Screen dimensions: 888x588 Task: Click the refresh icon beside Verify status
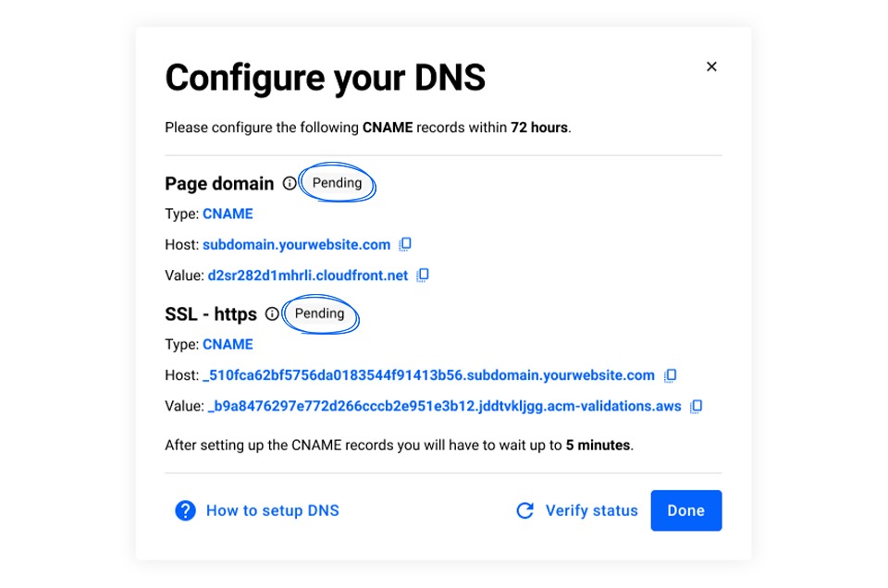point(524,510)
